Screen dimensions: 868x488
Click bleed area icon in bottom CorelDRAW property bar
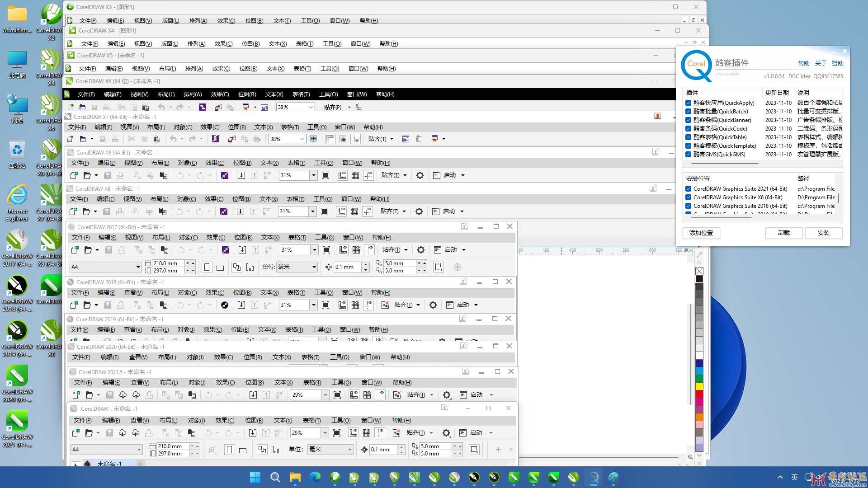pos(474,450)
